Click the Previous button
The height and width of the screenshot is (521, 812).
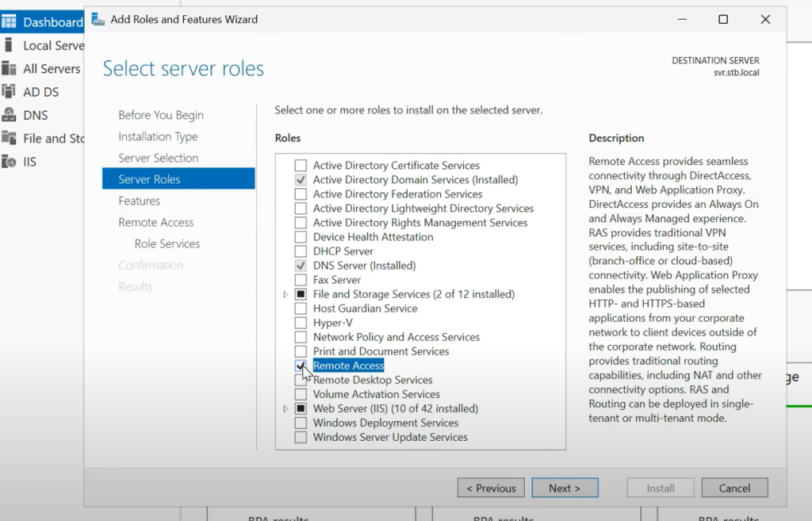click(x=491, y=488)
